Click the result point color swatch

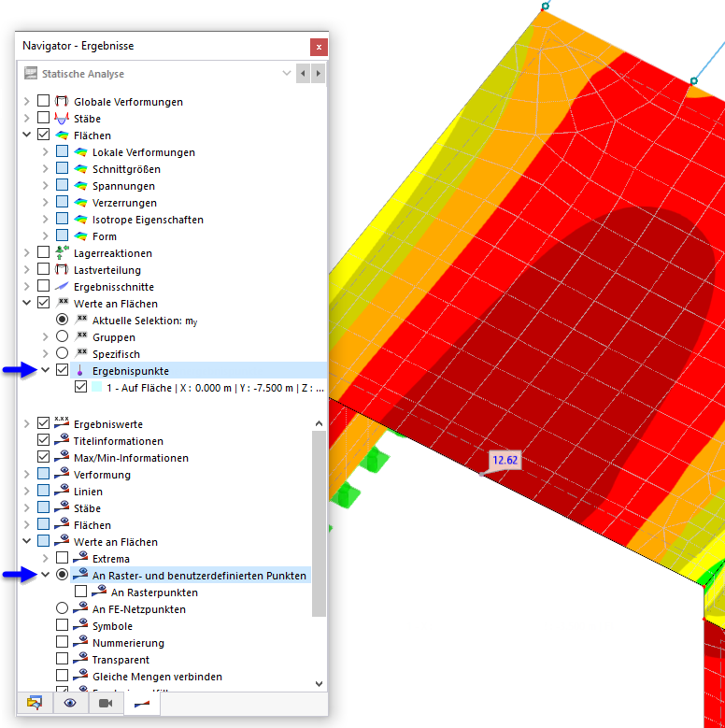[96, 387]
